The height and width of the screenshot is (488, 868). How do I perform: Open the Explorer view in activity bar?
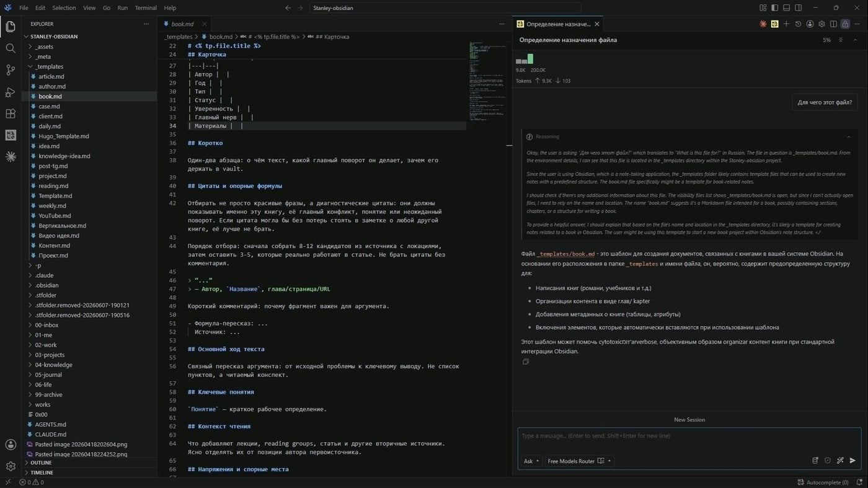11,27
